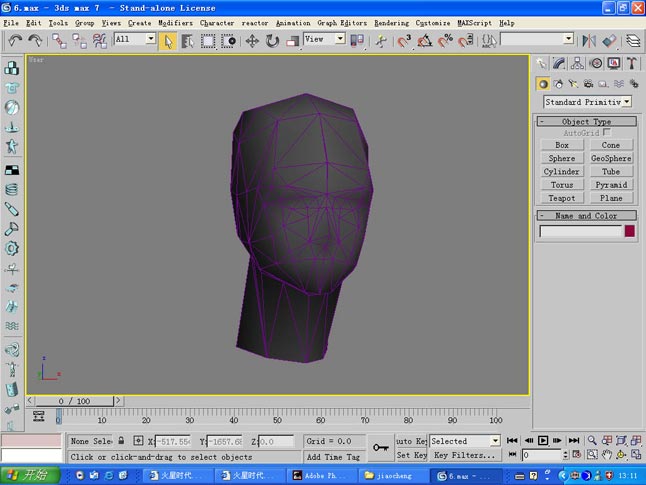Toggle Angle Snap
Screen dimensions: 646x485
[x=424, y=41]
